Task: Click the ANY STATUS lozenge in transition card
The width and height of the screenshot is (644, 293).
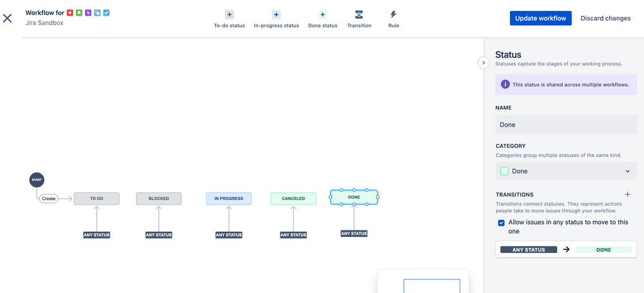Action: [x=529, y=250]
